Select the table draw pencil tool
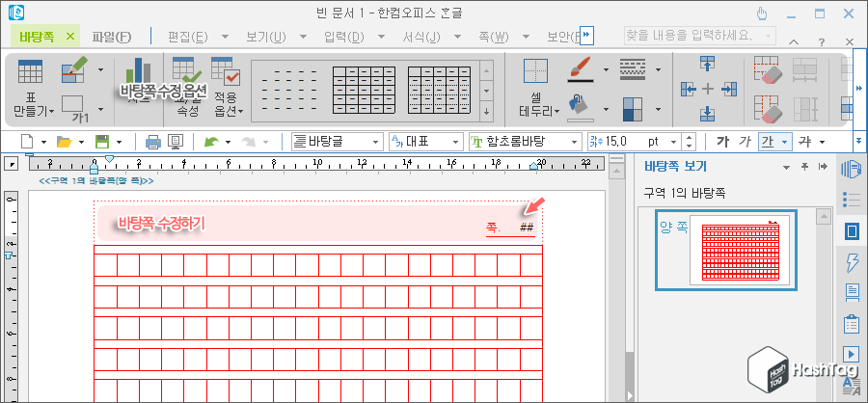 [x=74, y=69]
